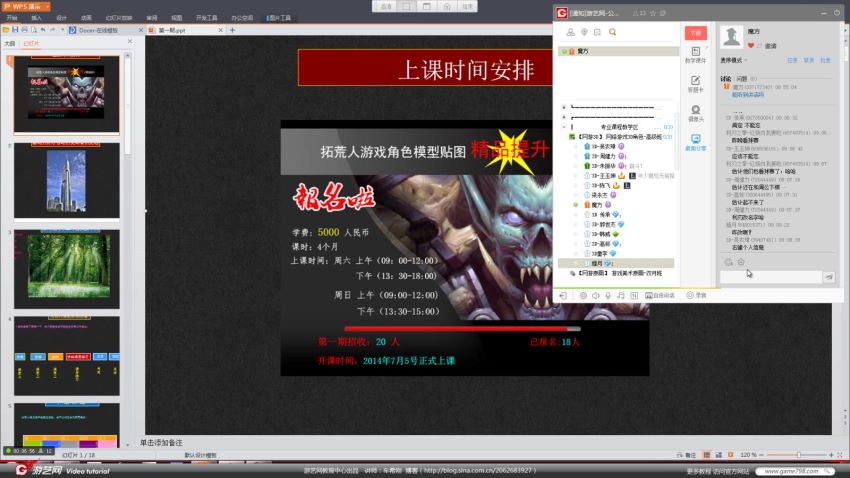Switch to the 讨论 discussion tab

coord(726,79)
